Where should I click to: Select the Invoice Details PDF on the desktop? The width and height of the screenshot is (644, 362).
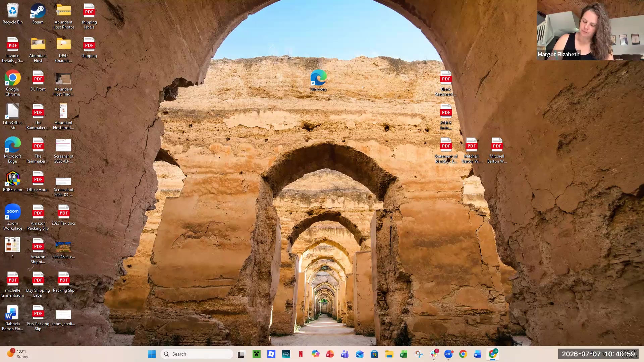click(x=13, y=50)
